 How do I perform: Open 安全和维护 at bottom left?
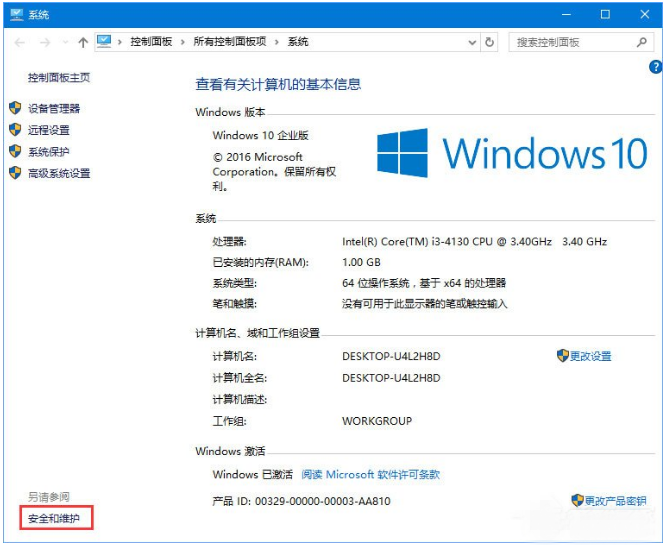(x=56, y=518)
